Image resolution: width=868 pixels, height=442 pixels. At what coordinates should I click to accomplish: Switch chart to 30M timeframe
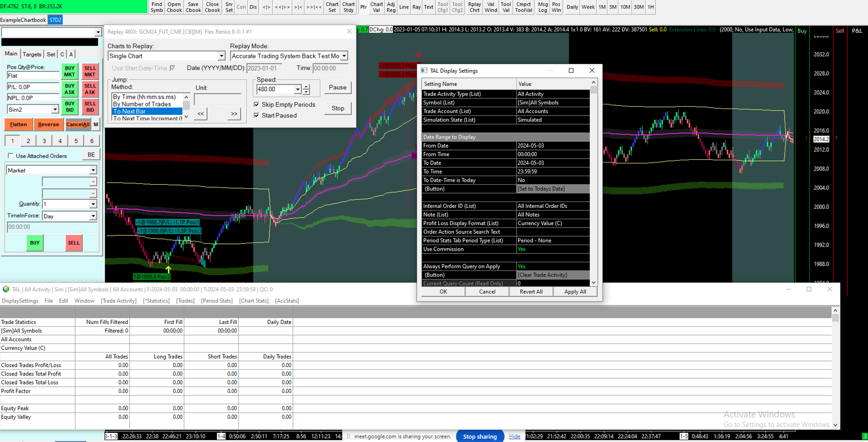[639, 7]
